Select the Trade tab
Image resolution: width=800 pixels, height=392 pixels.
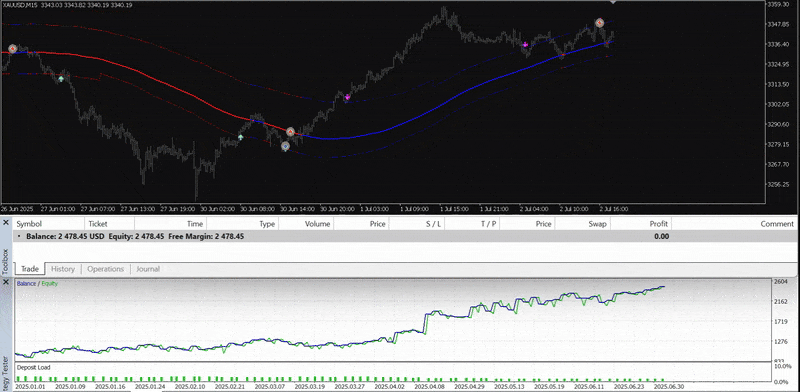point(30,269)
